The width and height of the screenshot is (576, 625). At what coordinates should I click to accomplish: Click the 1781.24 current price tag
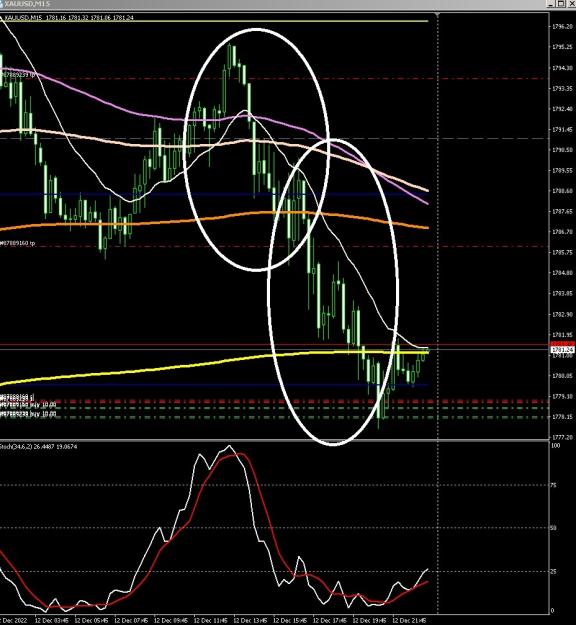[562, 350]
